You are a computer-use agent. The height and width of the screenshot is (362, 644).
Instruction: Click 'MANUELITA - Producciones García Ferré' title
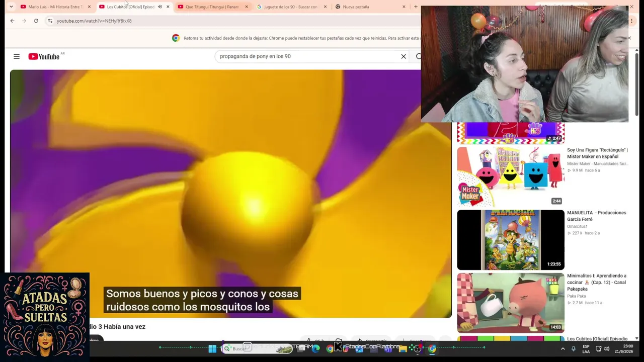pyautogui.click(x=596, y=216)
